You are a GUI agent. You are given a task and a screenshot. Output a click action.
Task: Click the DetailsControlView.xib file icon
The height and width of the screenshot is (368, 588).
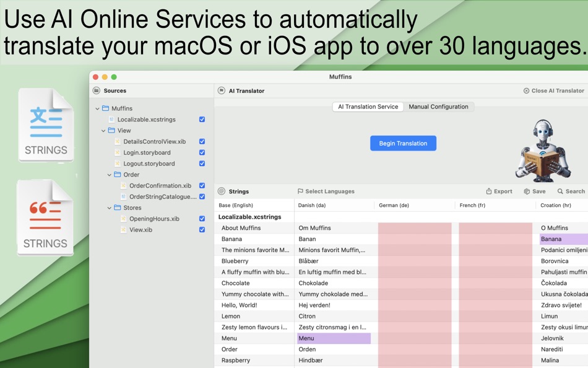tap(118, 142)
